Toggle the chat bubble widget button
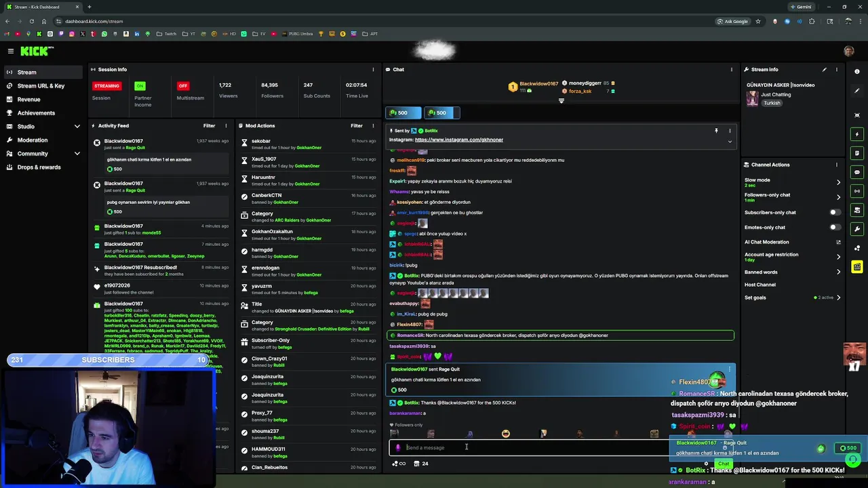 (857, 172)
